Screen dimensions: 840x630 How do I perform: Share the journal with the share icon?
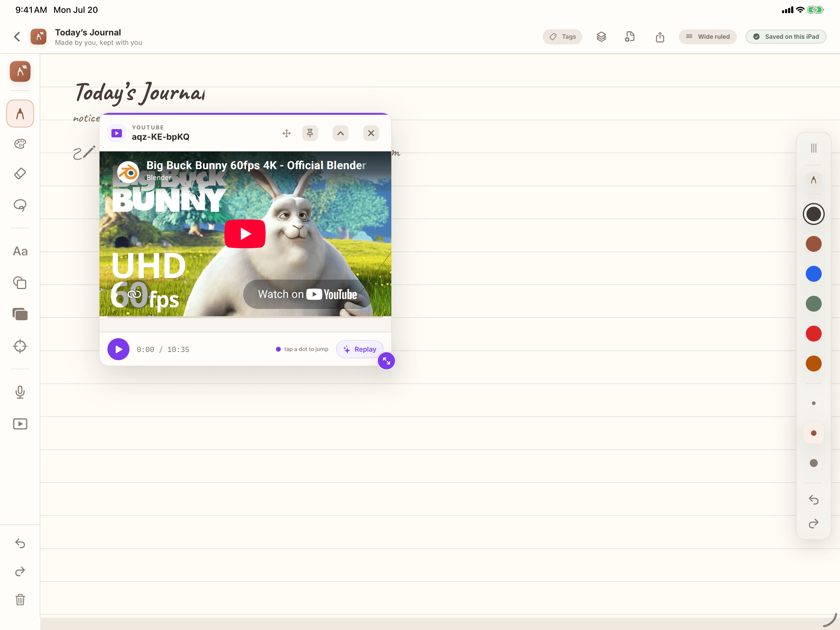pyautogui.click(x=660, y=37)
